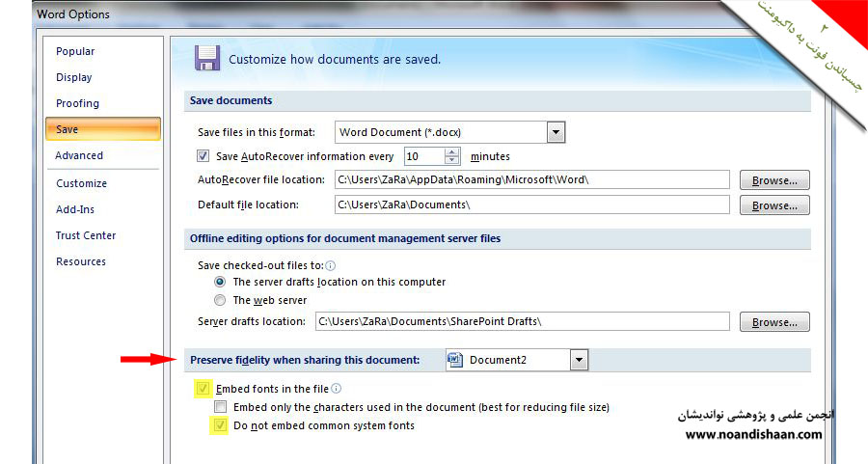Browse for AutoRecover file location
The image size is (868, 464).
(x=774, y=180)
